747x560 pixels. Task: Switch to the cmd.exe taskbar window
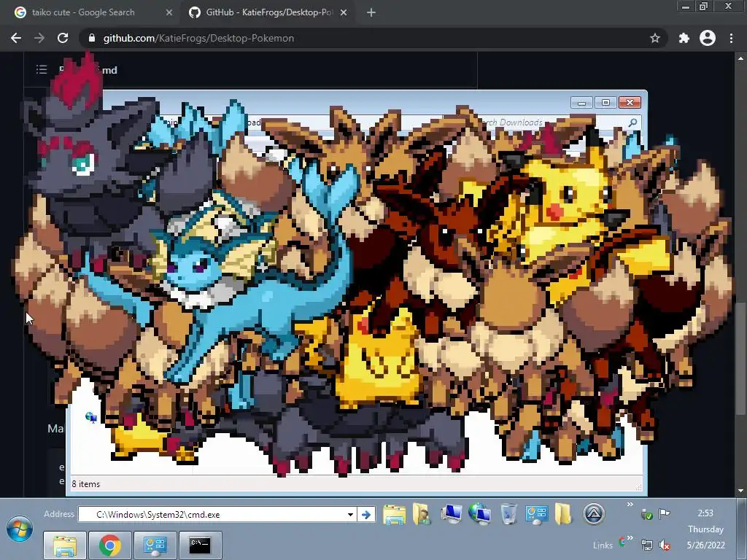200,545
